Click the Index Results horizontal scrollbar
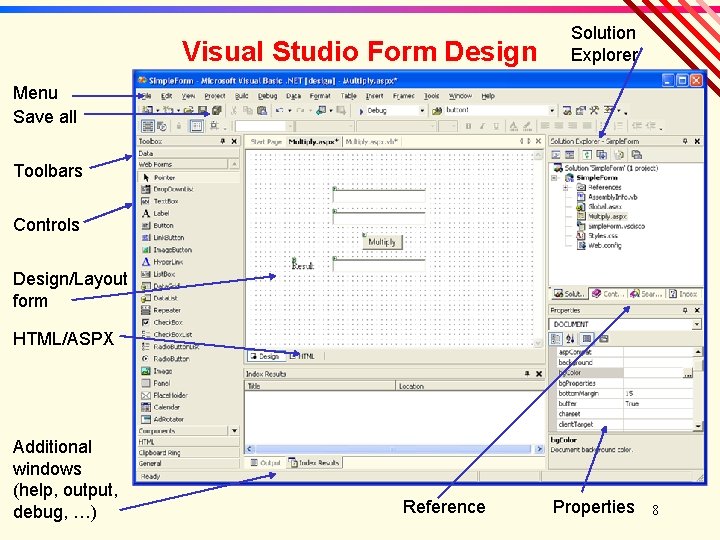 click(394, 449)
